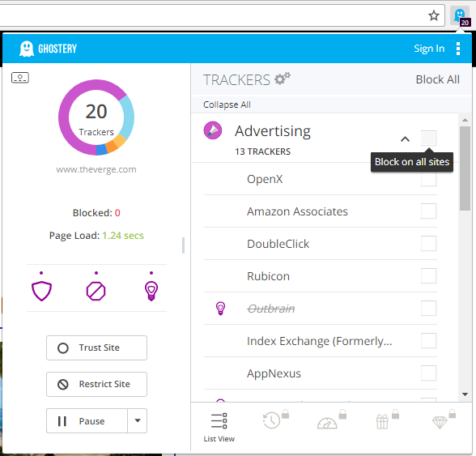Screen dimensions: 476x456
Task: Select the struck-through Outbrain tracker name
Action: [270, 309]
